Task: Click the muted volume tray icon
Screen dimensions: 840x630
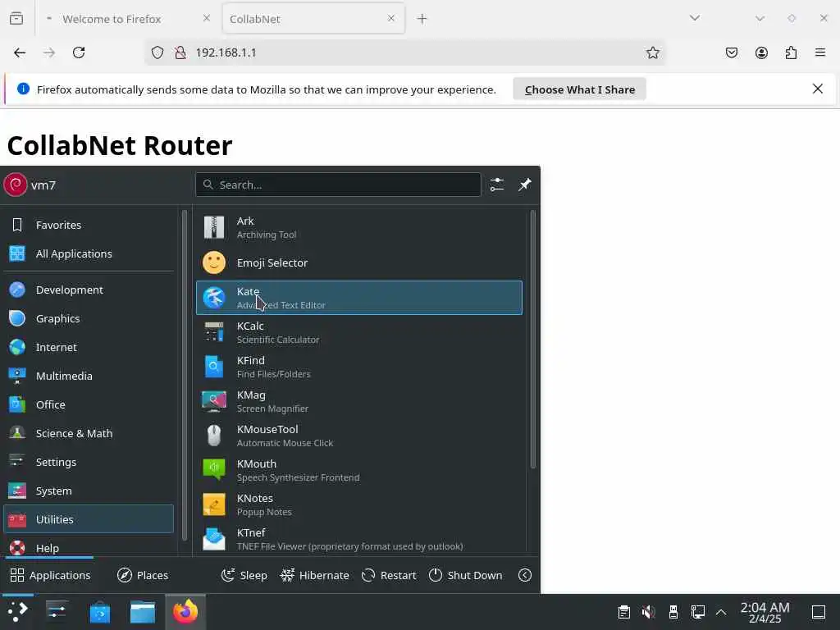Action: point(648,612)
